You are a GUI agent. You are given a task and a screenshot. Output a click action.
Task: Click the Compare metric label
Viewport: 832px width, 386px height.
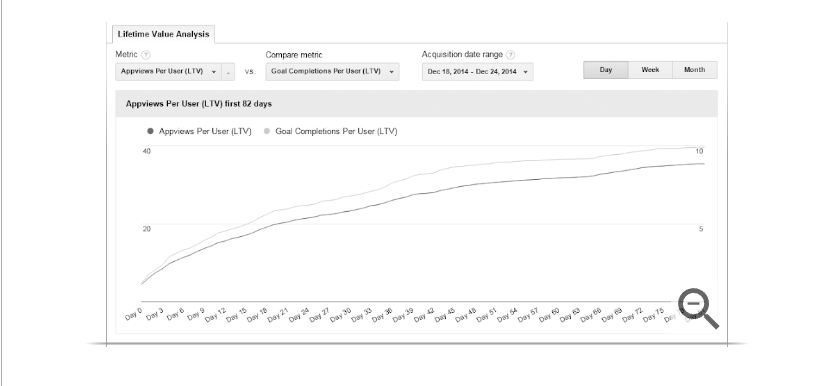(x=294, y=55)
